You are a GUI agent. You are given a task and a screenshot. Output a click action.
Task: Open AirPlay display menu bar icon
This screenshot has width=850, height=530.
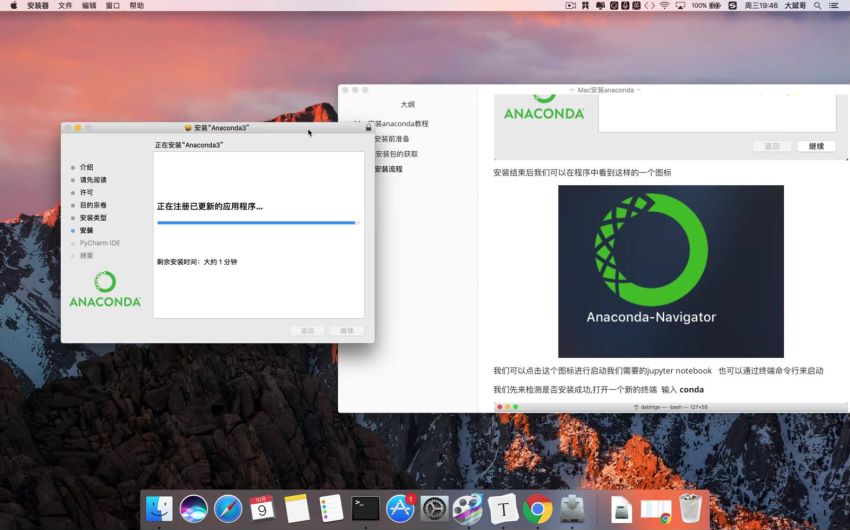(680, 5)
